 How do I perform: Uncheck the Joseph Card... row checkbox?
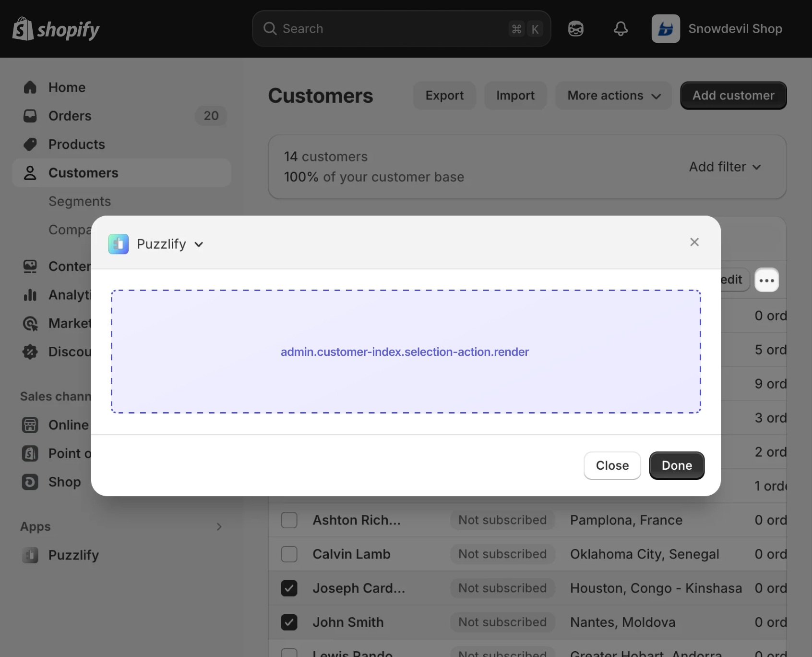point(289,588)
